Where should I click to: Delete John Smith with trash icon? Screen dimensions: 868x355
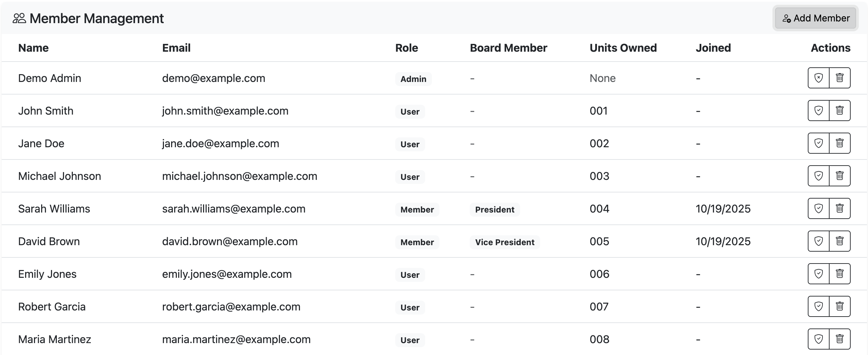click(839, 111)
